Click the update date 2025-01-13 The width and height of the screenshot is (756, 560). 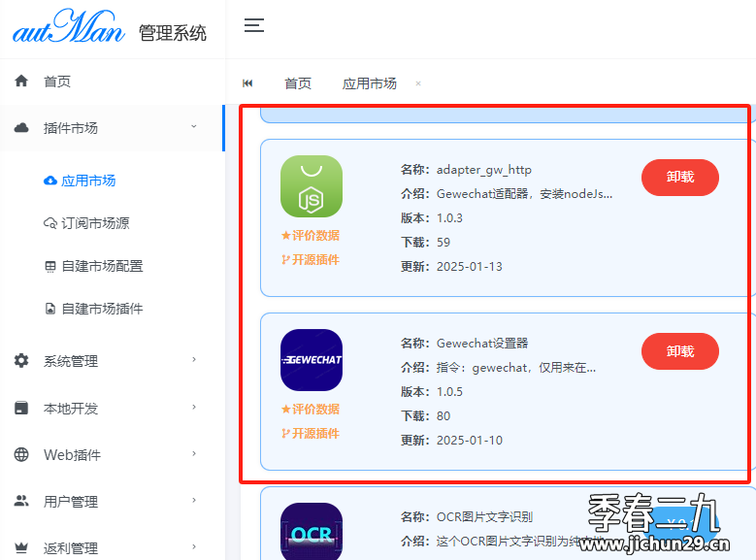click(x=469, y=267)
